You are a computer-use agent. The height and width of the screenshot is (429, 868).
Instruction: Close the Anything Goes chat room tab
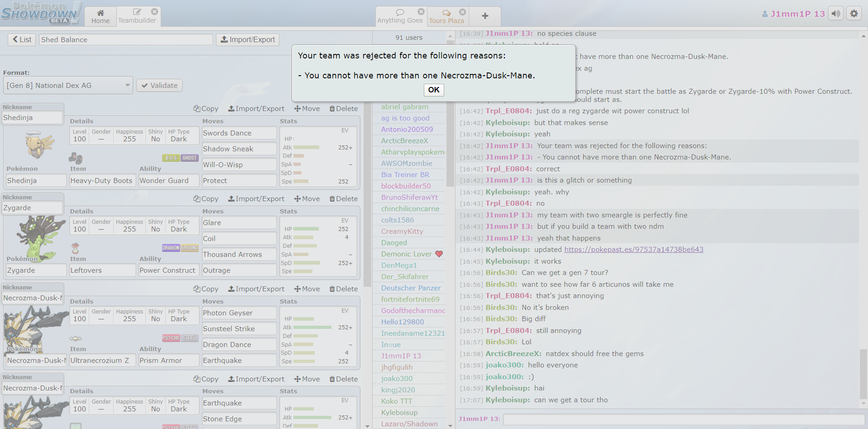point(421,12)
